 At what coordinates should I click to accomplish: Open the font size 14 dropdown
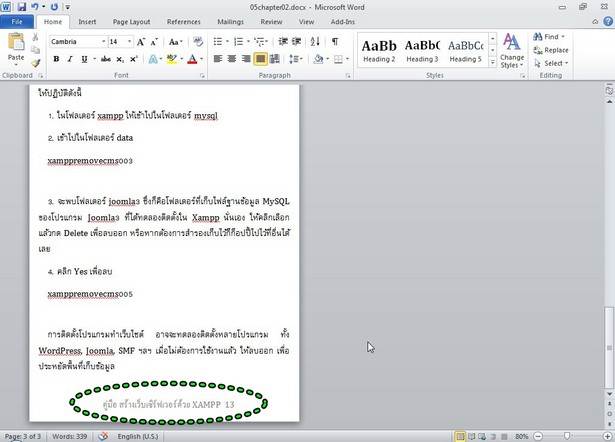129,42
